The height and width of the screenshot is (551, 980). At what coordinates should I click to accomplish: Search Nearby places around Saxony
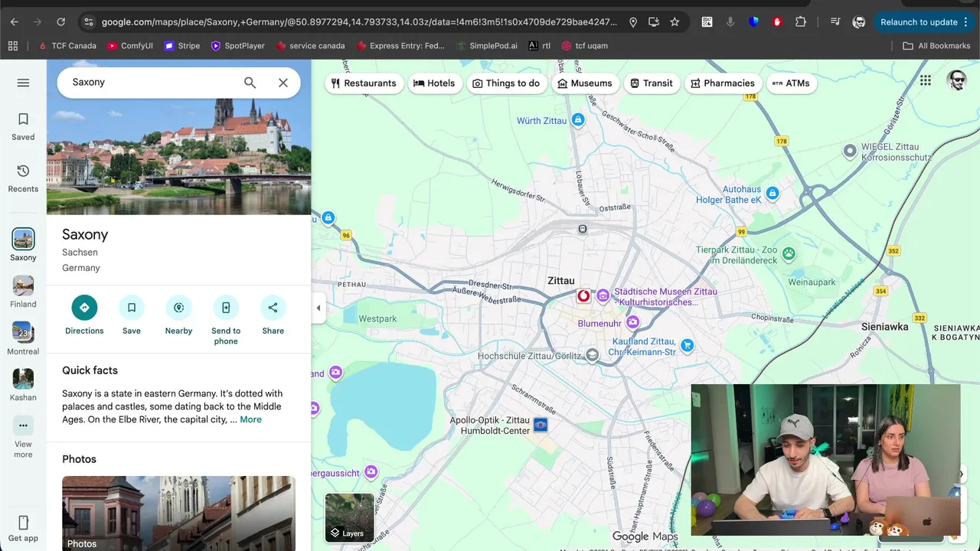coord(178,315)
